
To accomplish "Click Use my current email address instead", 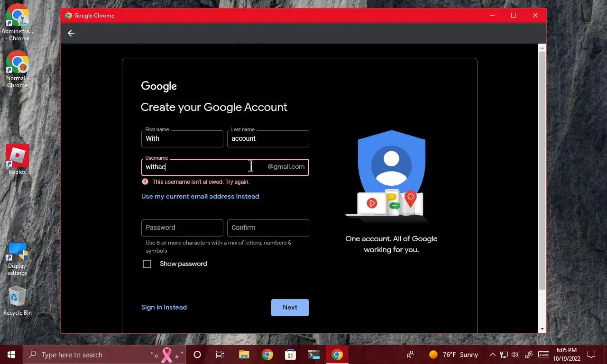I will point(200,196).
